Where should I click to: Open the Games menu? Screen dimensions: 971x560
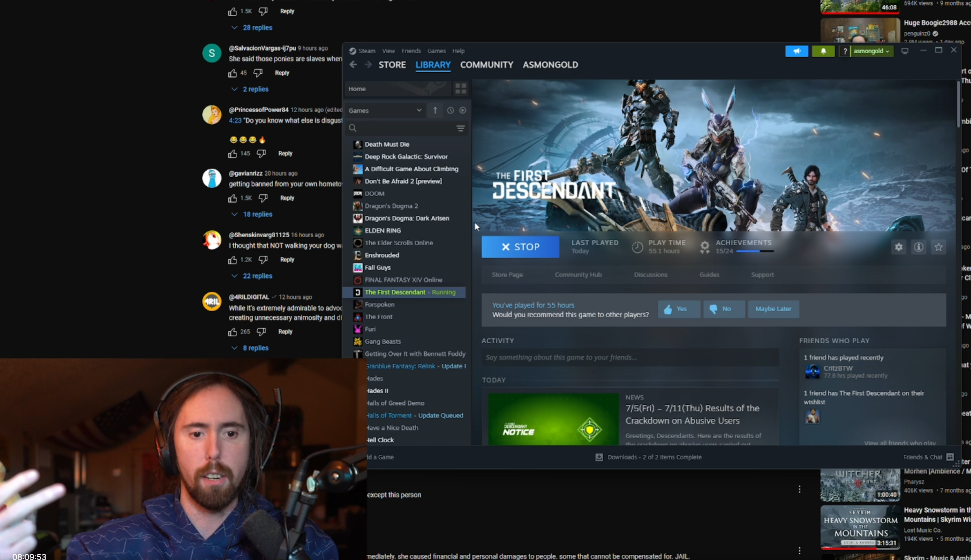point(436,51)
